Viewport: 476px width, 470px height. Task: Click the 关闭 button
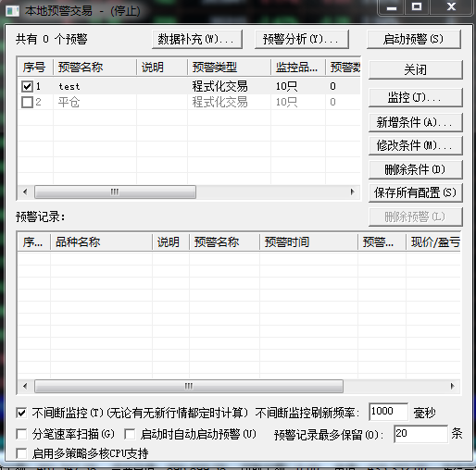click(416, 69)
